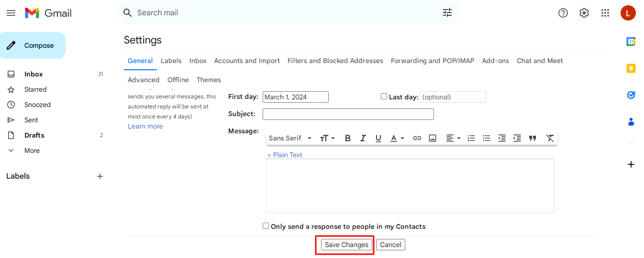Image resolution: width=644 pixels, height=258 pixels.
Task: Insert a link in the message
Action: (x=417, y=138)
